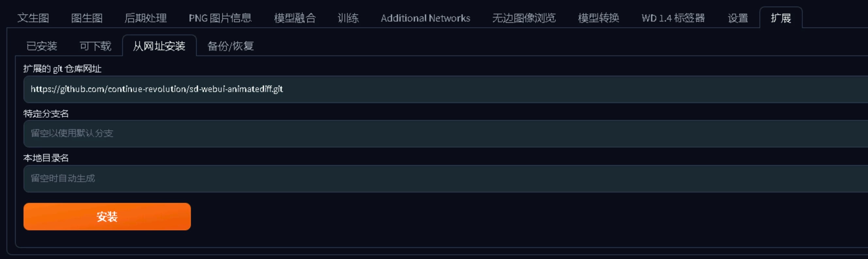The image size is (868, 259).
Task: Switch to the 可下载 sub-tab
Action: 95,46
